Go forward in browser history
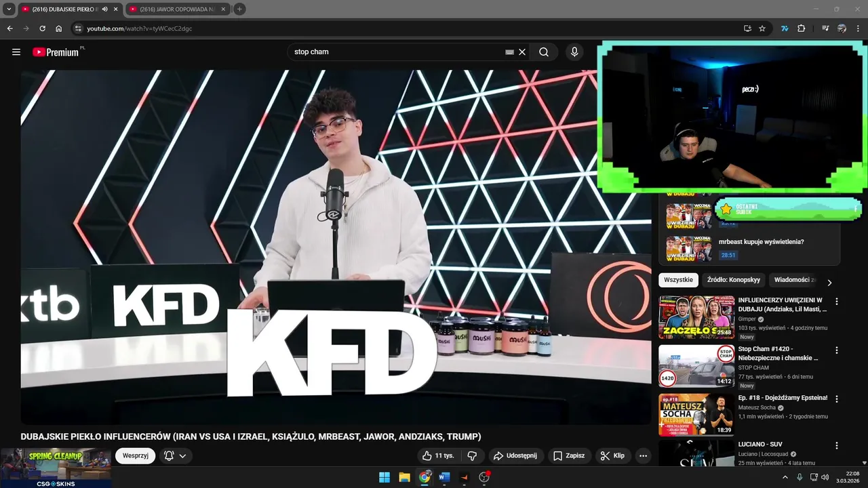Viewport: 868px width, 488px height. [x=26, y=28]
